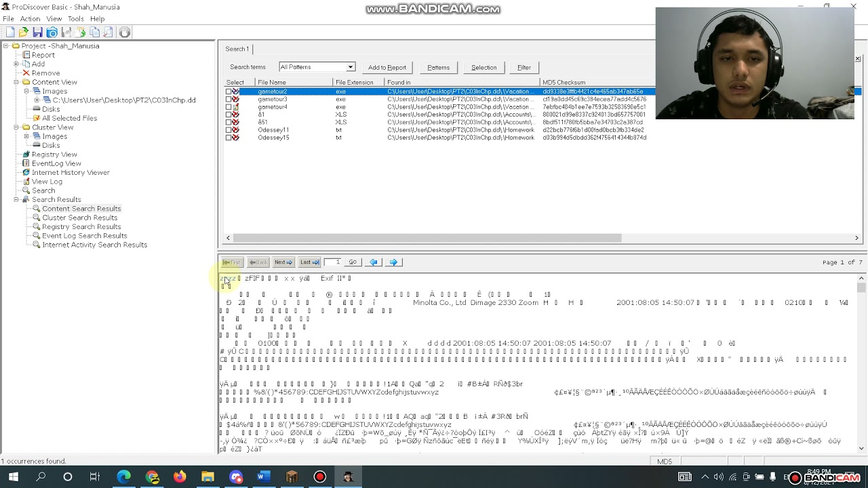This screenshot has height=488, width=868.
Task: Open the Help menu
Action: click(x=98, y=19)
